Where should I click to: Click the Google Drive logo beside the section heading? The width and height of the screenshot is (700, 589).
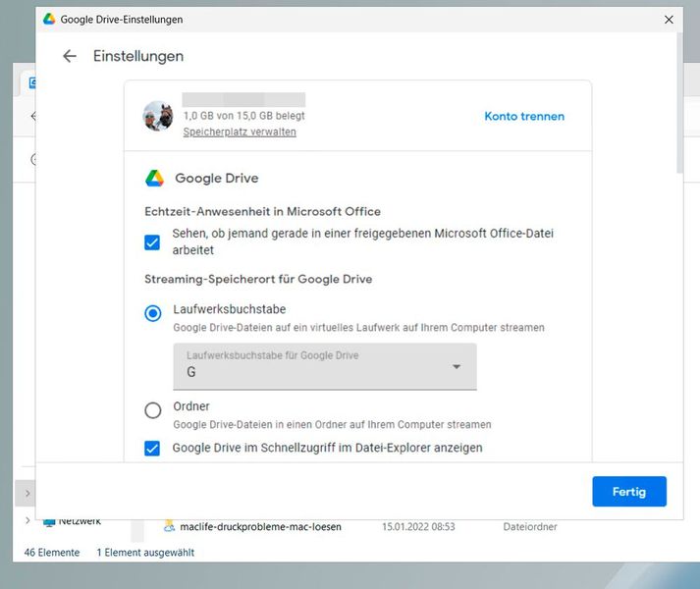click(x=154, y=179)
